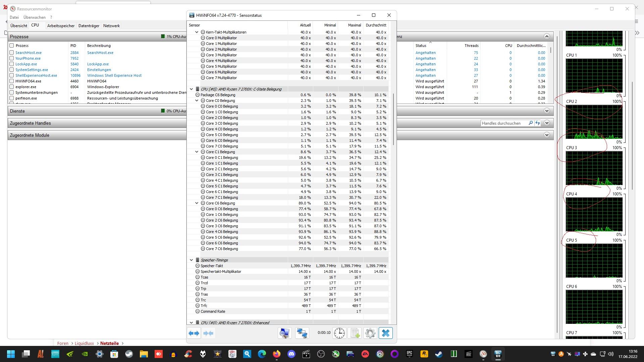The height and width of the screenshot is (362, 644).
Task: Click the Maximal column header in HWiNFO
Action: [x=351, y=25]
